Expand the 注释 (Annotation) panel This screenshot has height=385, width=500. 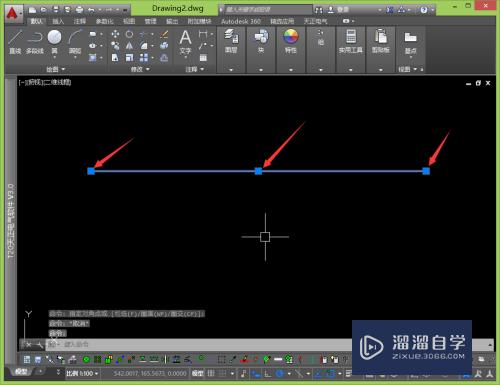[195, 69]
